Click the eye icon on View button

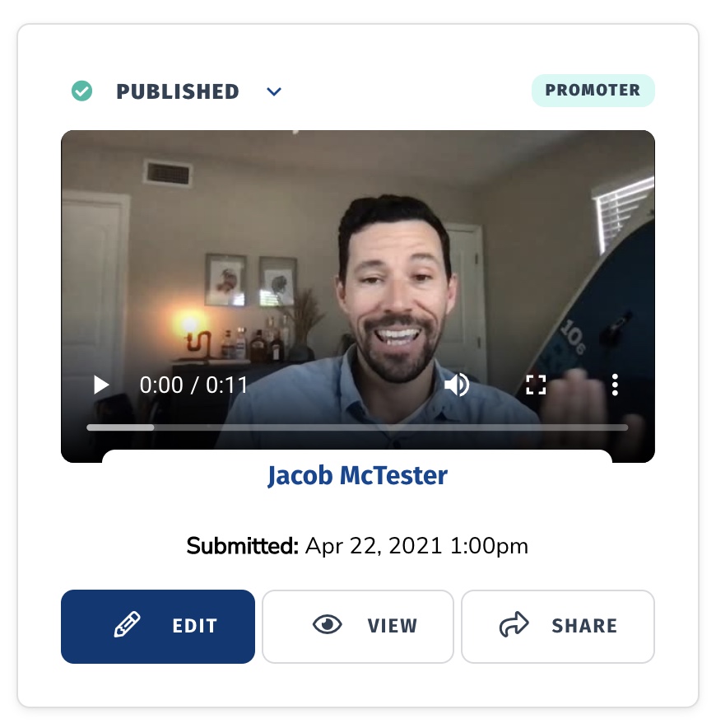tap(328, 624)
